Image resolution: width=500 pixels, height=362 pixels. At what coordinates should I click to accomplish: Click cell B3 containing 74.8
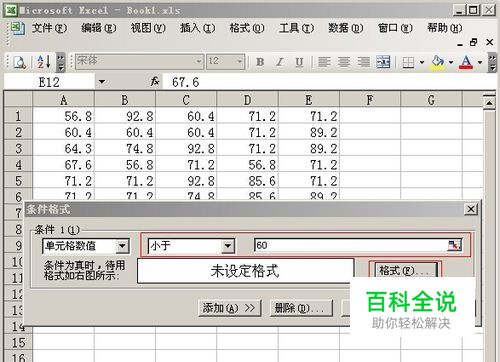(125, 149)
